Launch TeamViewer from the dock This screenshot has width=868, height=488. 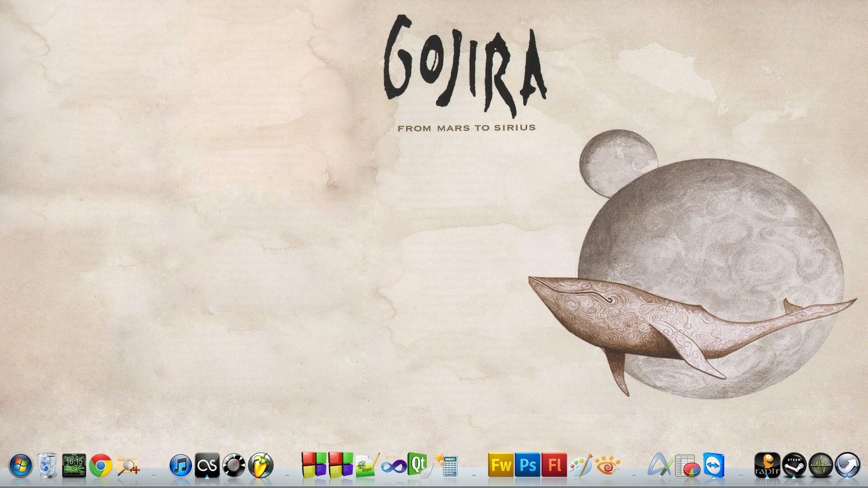(x=714, y=465)
